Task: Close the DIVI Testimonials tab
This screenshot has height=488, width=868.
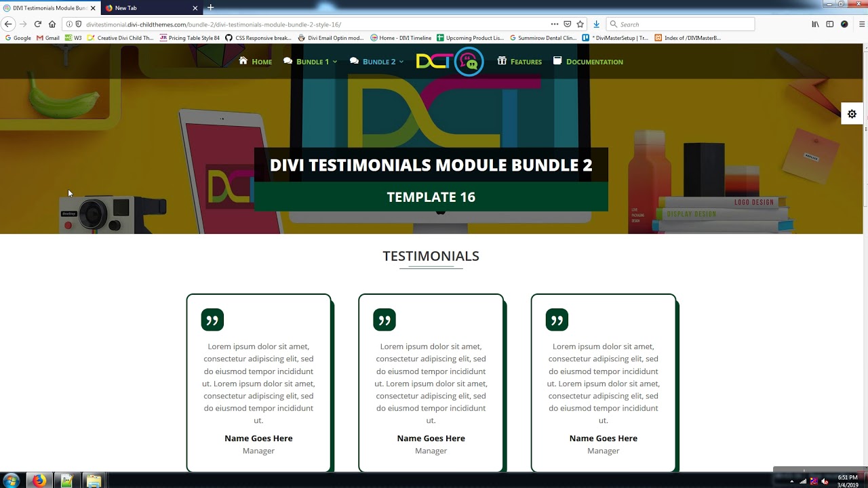Action: tap(92, 8)
